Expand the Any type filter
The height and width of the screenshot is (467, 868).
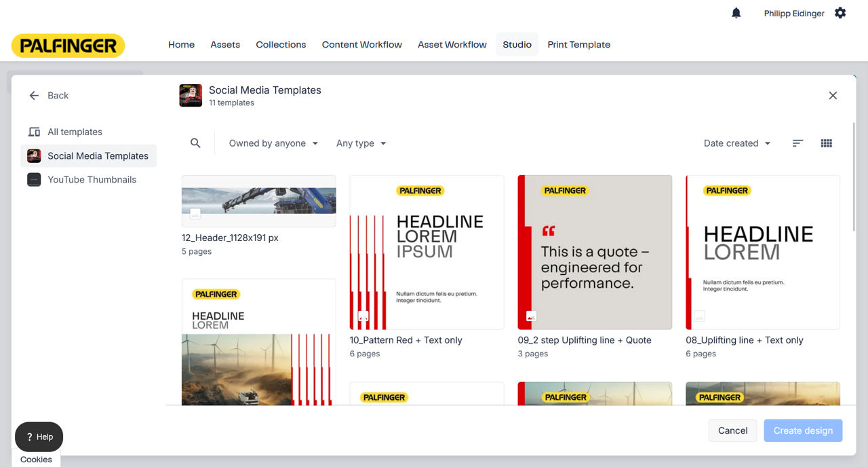(361, 143)
